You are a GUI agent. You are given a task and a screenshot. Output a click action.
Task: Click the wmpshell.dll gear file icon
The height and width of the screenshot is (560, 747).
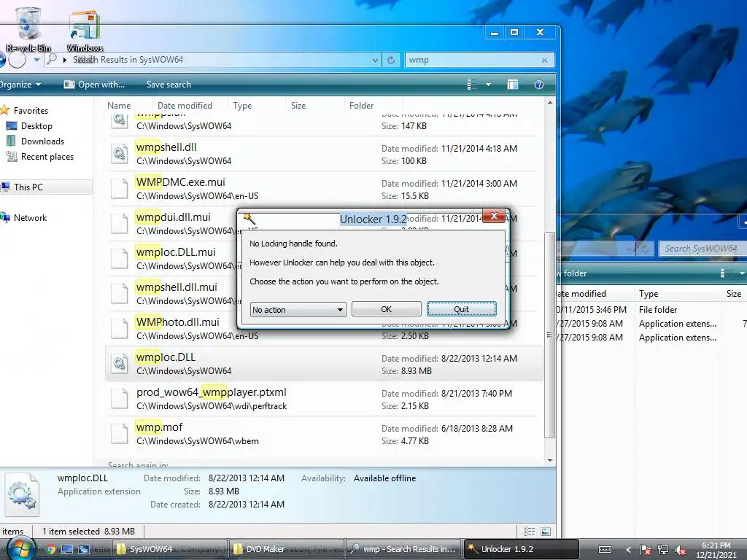119,154
